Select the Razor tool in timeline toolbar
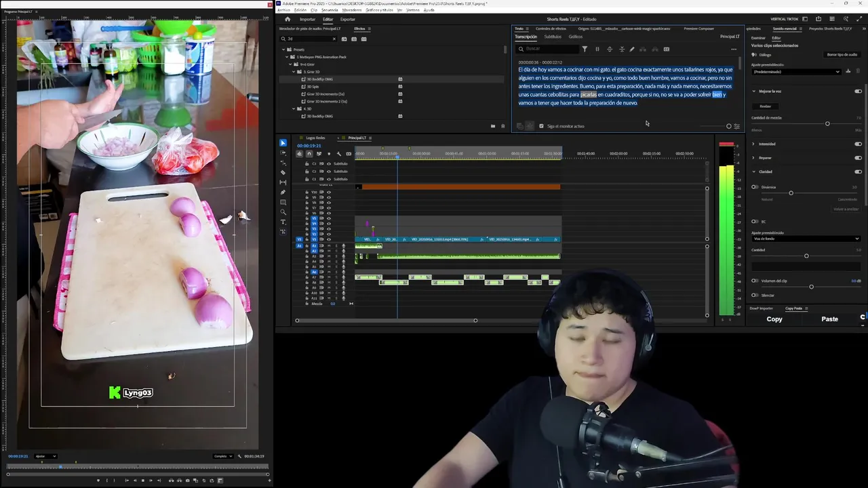 (283, 172)
